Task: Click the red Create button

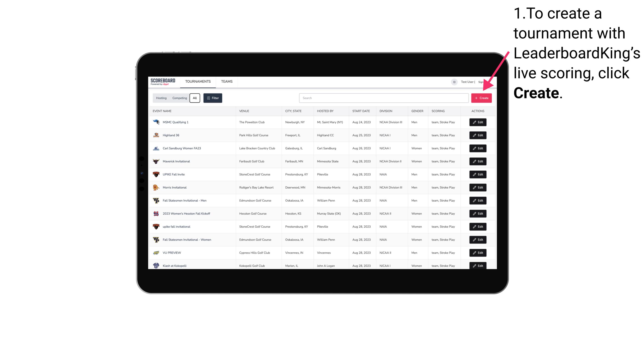Action: [x=481, y=98]
